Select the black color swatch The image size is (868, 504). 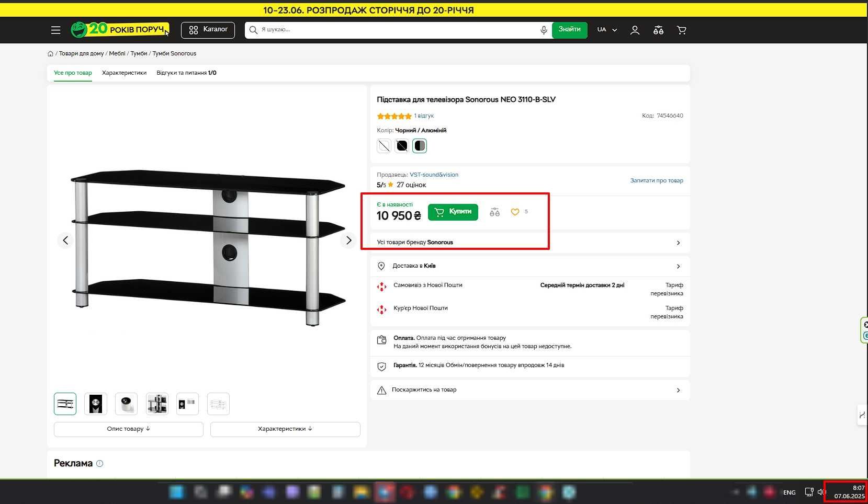coord(402,146)
